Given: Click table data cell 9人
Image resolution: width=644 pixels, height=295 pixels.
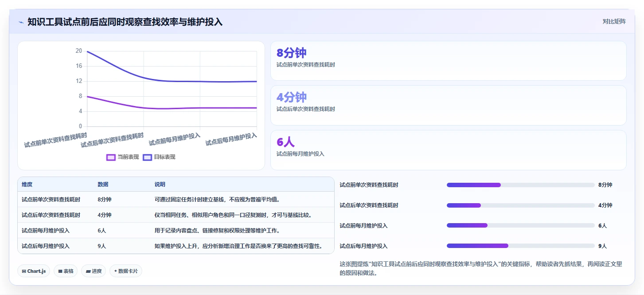Looking at the screenshot, I should [102, 246].
